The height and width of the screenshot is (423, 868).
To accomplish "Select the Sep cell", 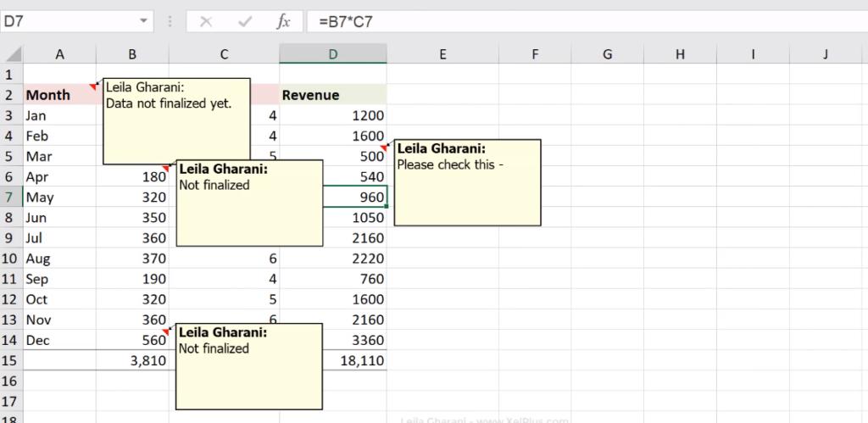I will pyautogui.click(x=59, y=279).
